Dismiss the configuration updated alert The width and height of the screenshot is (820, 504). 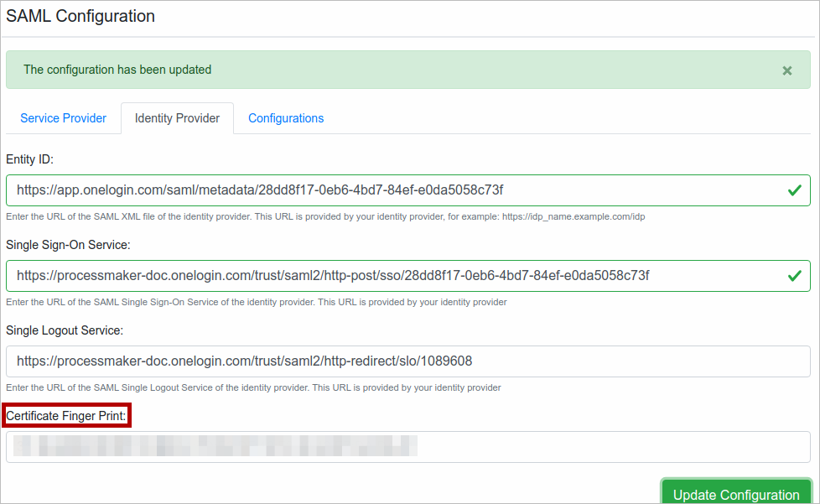point(786,70)
